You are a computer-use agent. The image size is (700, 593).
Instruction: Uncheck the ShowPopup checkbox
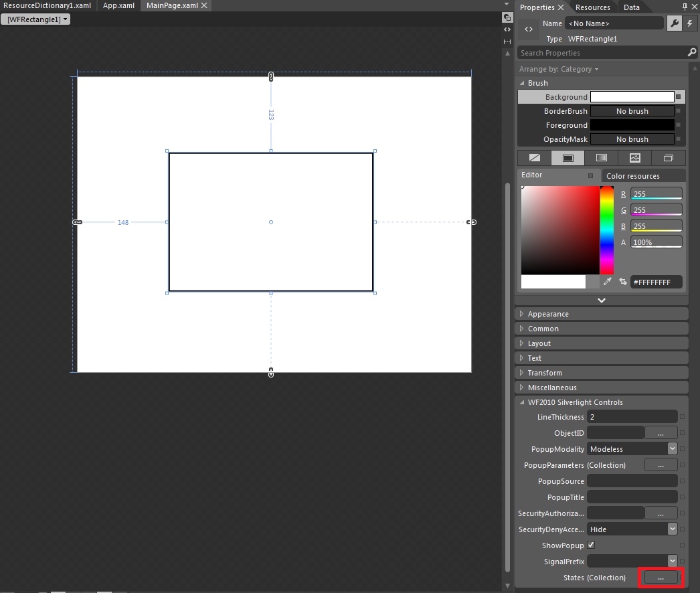pos(591,545)
